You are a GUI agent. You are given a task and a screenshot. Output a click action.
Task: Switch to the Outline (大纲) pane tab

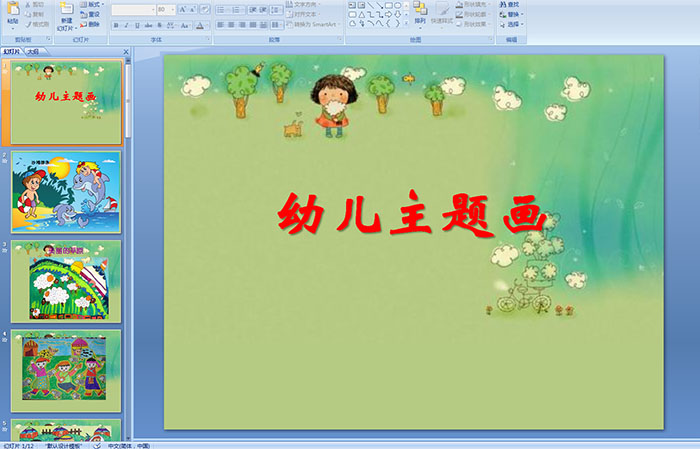33,52
